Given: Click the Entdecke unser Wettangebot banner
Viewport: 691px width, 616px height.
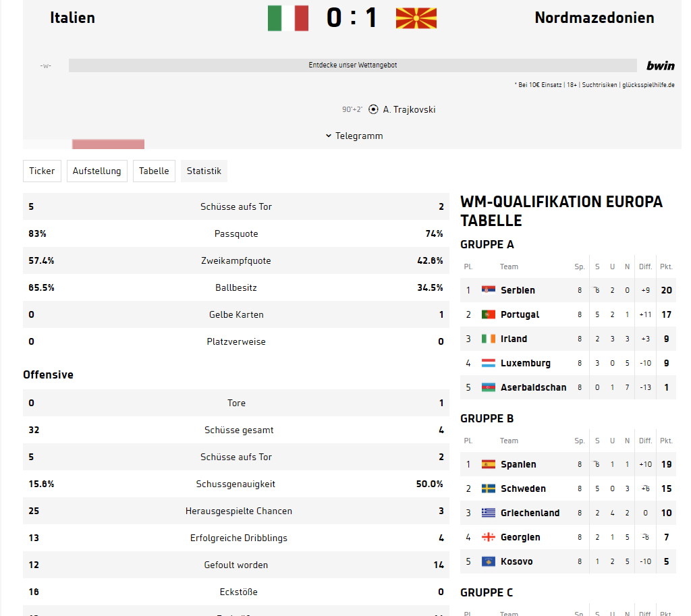Looking at the screenshot, I should pos(352,65).
